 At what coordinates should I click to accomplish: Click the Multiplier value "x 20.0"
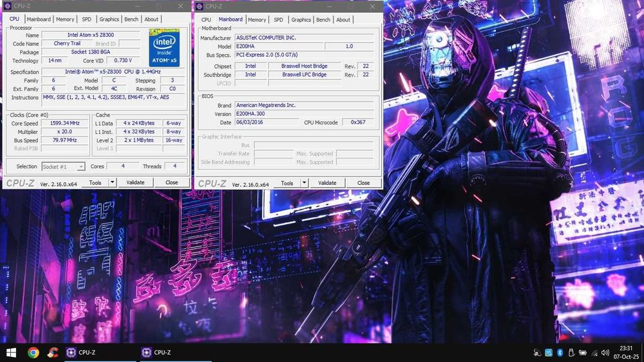(64, 131)
